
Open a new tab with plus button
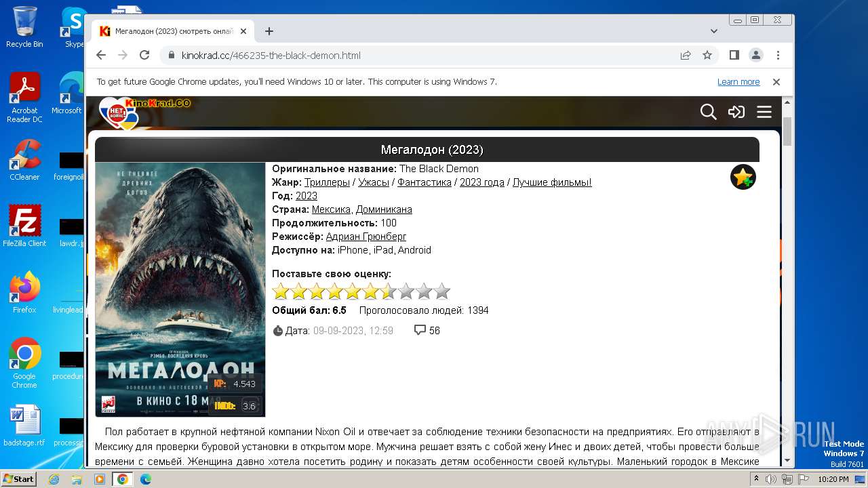click(x=269, y=31)
